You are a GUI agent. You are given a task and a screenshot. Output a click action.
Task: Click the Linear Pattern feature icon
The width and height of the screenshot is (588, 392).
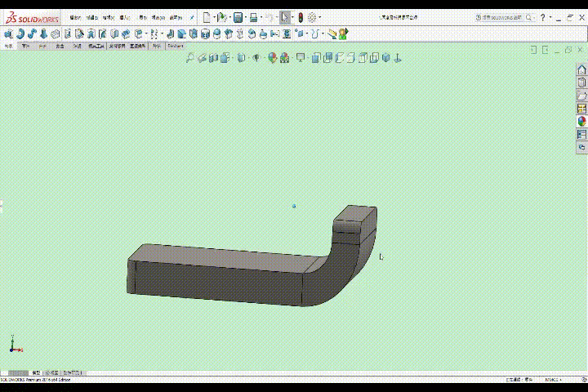coord(154,34)
